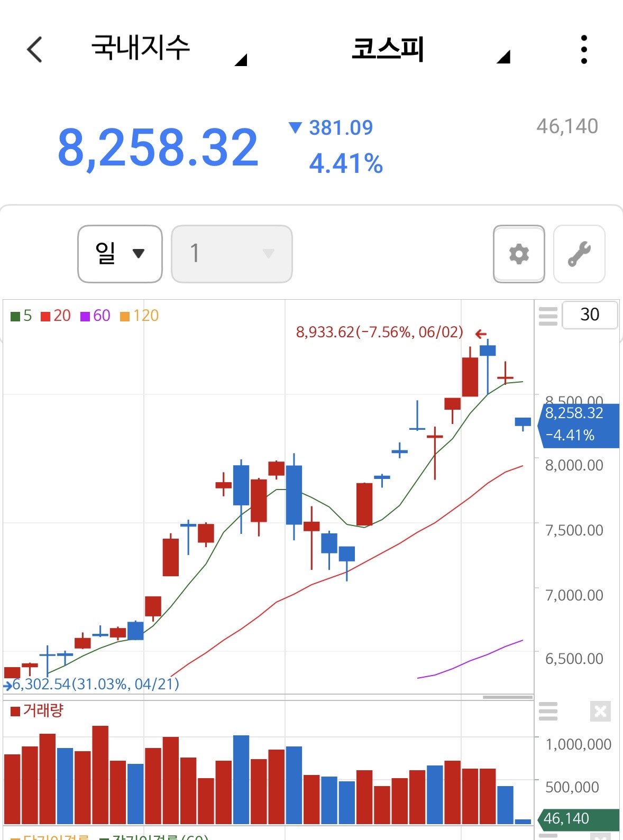Viewport: 623px width, 840px height.
Task: Tap the current index value 8,258.32
Action: (x=158, y=148)
